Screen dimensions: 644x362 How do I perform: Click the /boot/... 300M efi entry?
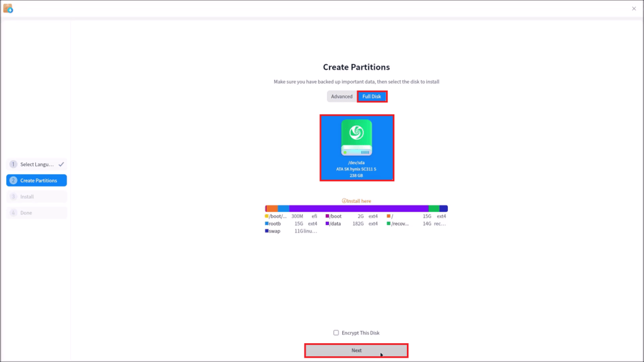tap(291, 216)
